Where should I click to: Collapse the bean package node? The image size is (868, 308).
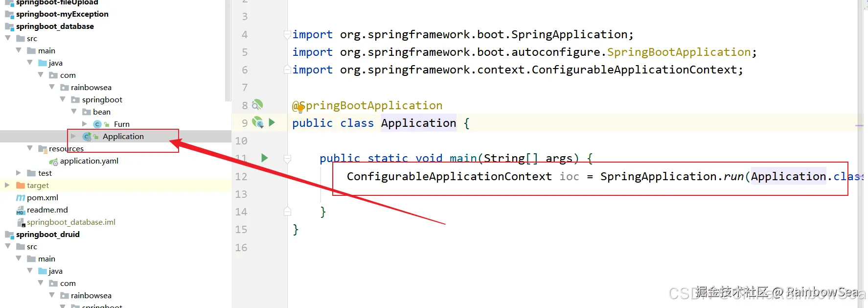coord(74,111)
